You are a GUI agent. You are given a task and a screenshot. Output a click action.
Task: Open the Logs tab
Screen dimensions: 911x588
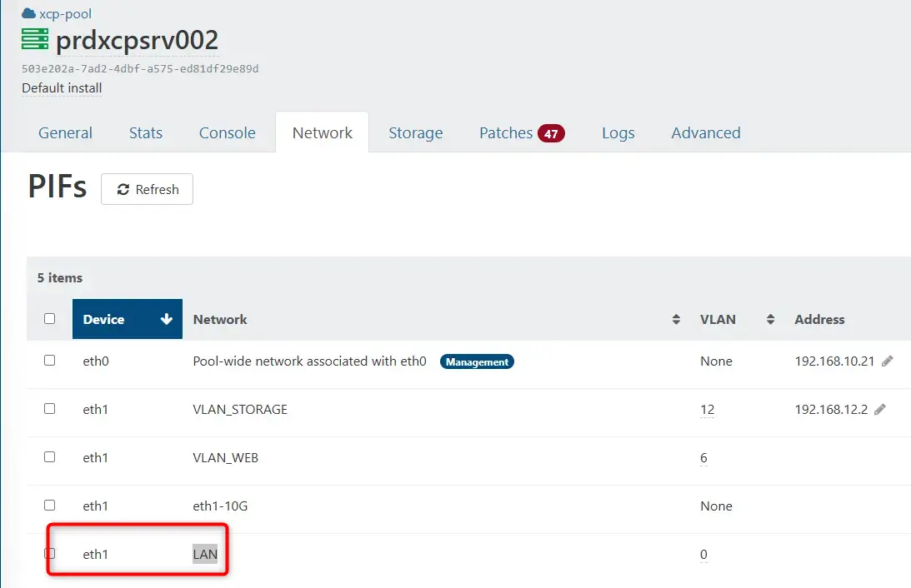(618, 133)
